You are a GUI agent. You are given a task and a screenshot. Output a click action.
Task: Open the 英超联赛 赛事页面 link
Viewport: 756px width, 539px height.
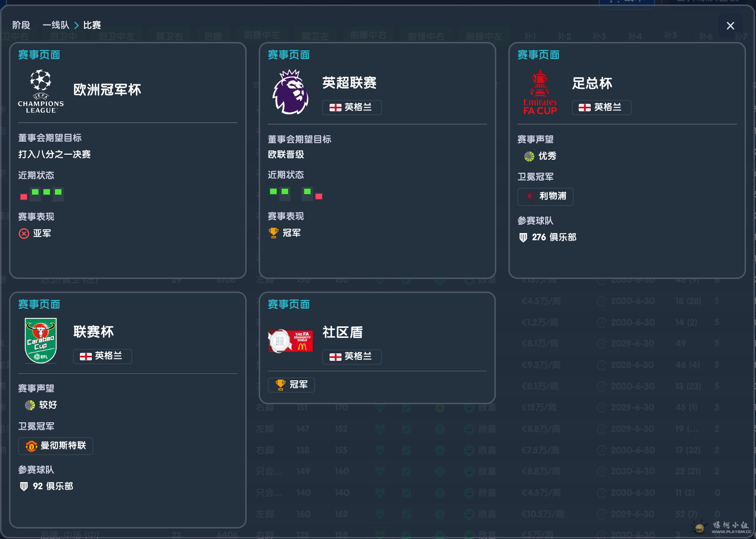click(289, 55)
